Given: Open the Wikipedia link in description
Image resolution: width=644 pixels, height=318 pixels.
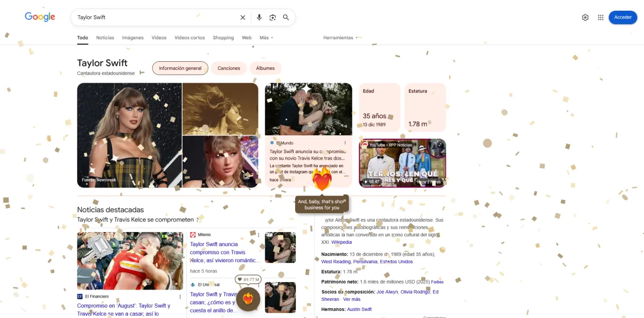Looking at the screenshot, I should click(x=341, y=242).
